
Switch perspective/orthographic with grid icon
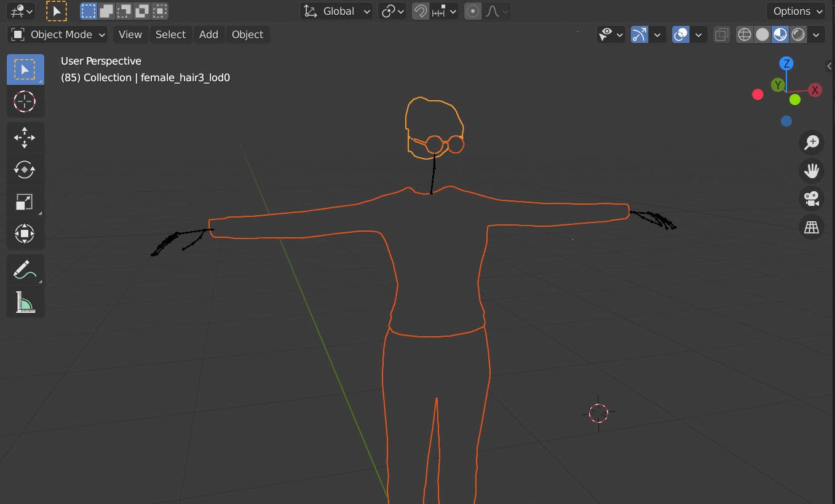(812, 227)
